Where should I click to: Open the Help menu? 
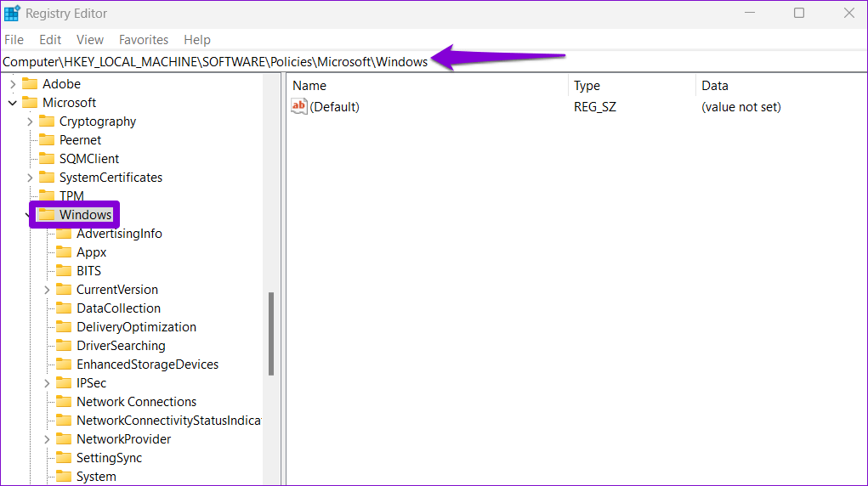(197, 40)
